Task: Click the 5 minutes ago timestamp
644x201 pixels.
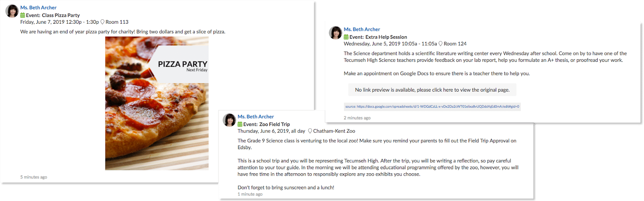Action: point(34,177)
